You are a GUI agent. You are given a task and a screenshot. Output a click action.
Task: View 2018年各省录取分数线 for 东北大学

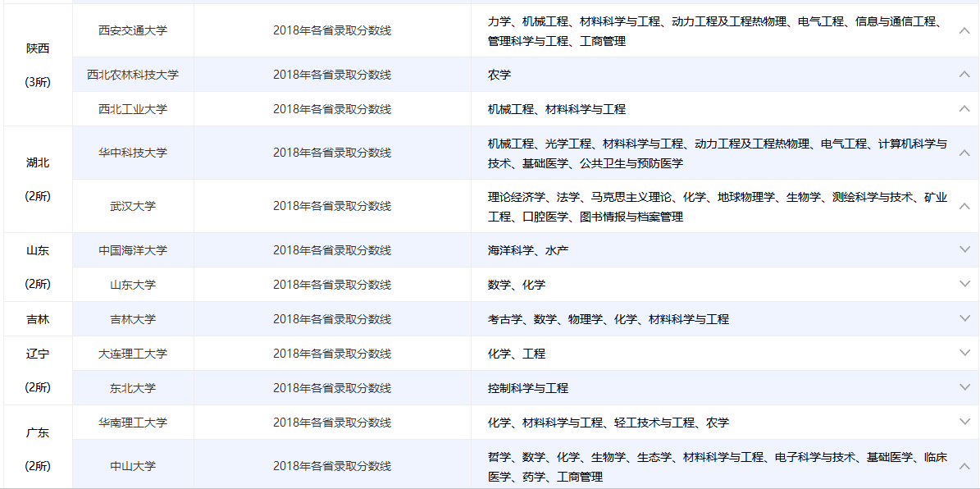(332, 388)
